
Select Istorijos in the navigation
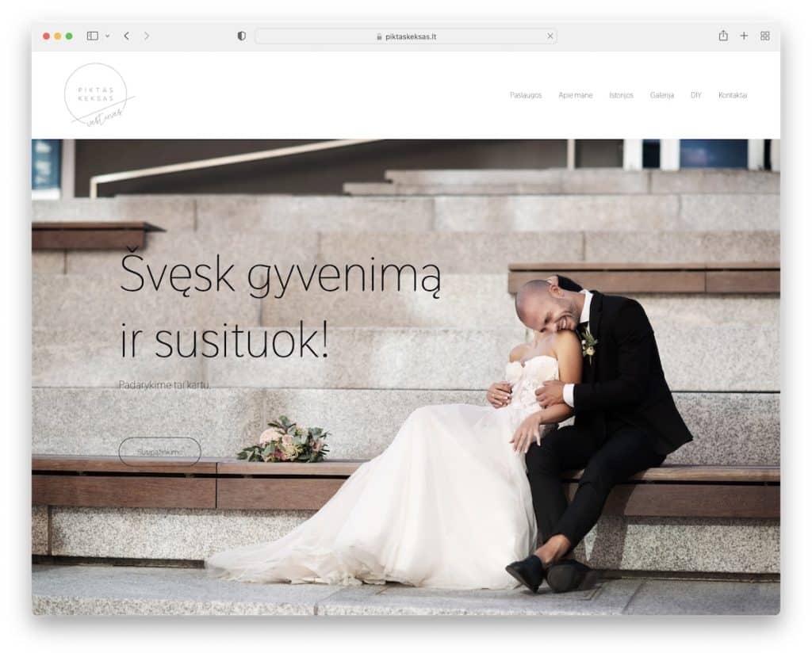tap(621, 95)
